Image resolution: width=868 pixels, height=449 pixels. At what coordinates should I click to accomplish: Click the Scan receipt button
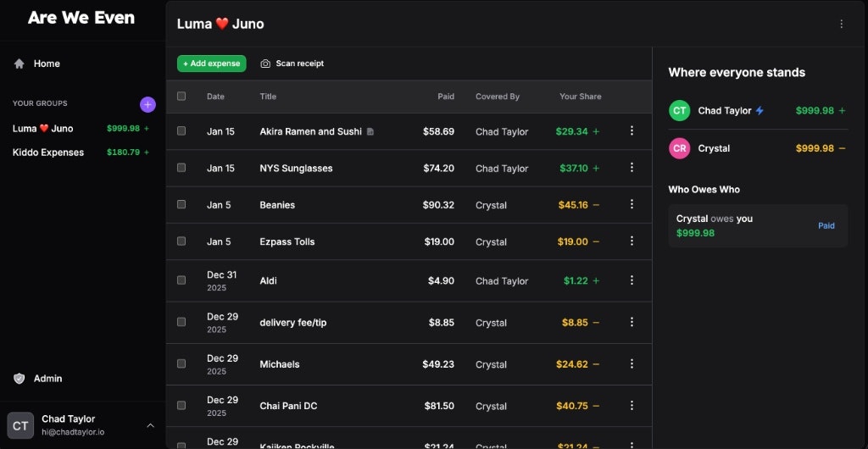coord(292,64)
